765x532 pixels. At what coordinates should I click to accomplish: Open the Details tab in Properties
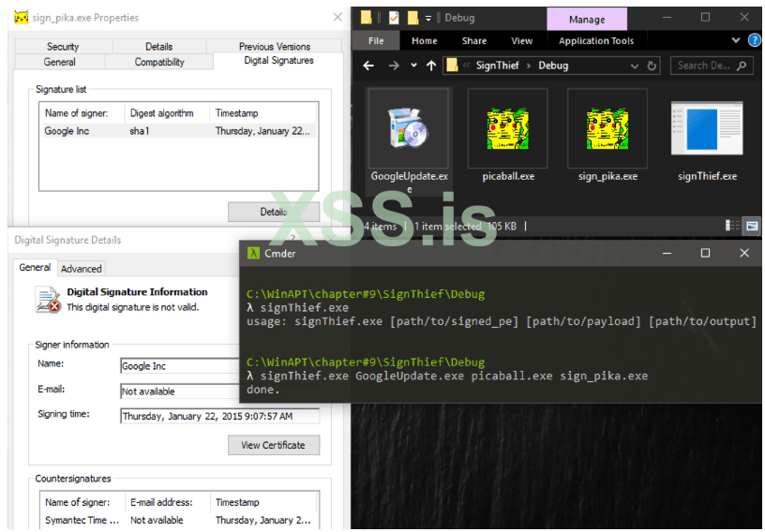tap(159, 46)
